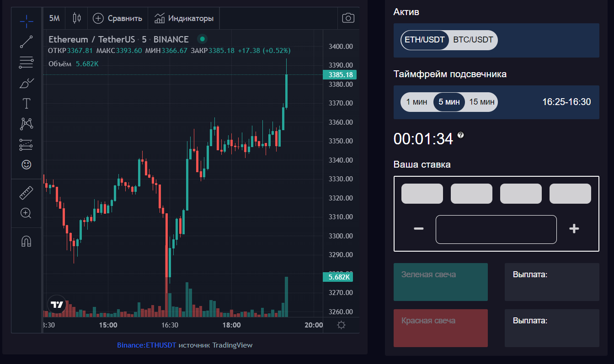Open the 5M interval dropdown
The width and height of the screenshot is (614, 364).
point(54,18)
